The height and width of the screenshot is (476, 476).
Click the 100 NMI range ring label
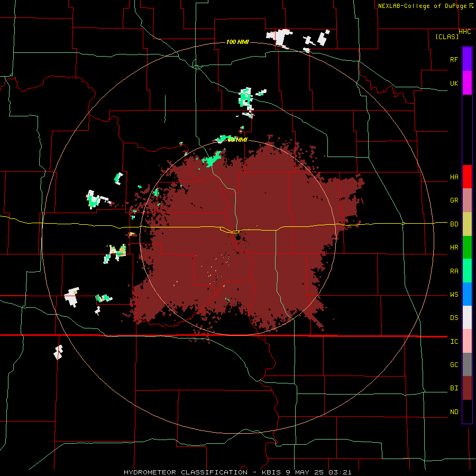click(x=237, y=42)
